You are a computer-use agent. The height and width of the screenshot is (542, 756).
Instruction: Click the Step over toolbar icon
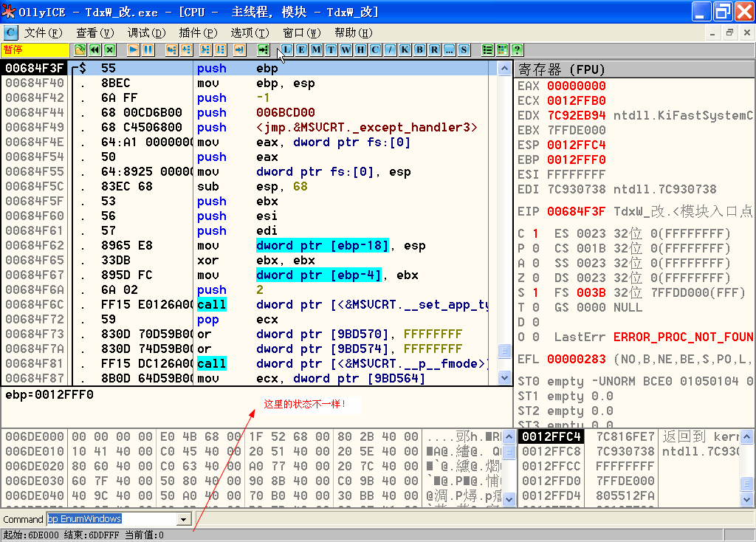186,49
